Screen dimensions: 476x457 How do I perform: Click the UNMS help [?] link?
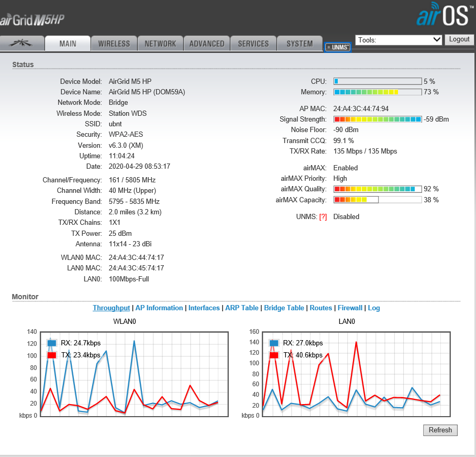click(x=323, y=216)
